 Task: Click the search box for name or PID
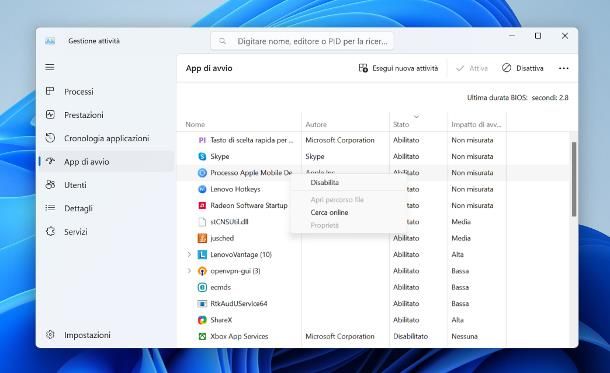[x=302, y=41]
